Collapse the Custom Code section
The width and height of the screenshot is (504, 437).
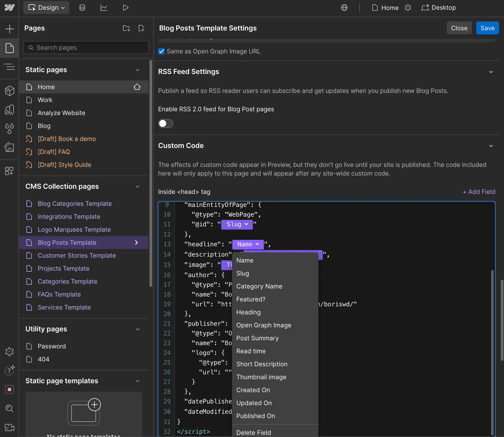pyautogui.click(x=491, y=146)
